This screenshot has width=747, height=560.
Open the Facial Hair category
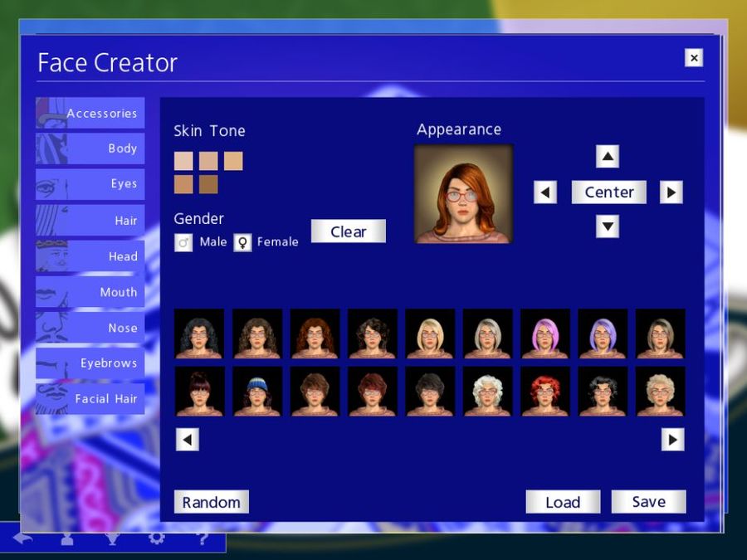90,399
